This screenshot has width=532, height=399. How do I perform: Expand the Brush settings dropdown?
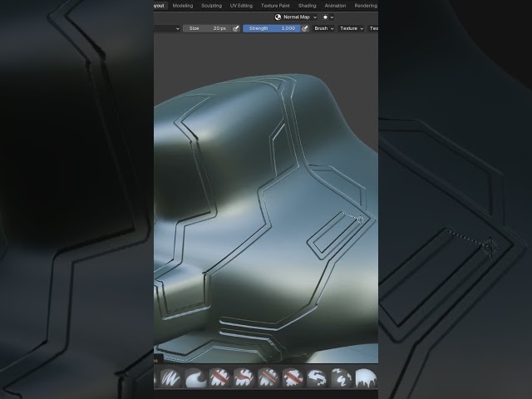tap(323, 28)
